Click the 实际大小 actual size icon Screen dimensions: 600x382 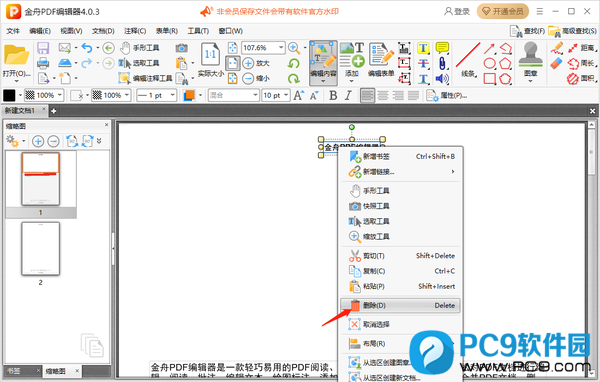click(210, 60)
